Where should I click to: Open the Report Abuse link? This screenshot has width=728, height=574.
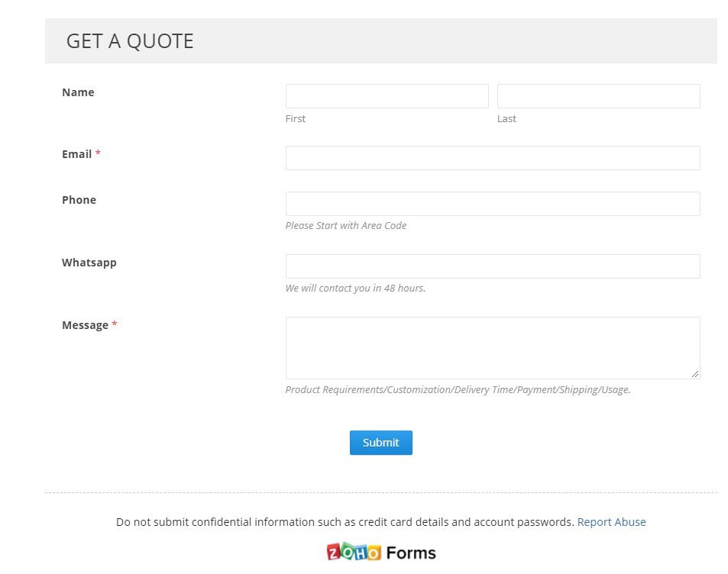(x=611, y=522)
